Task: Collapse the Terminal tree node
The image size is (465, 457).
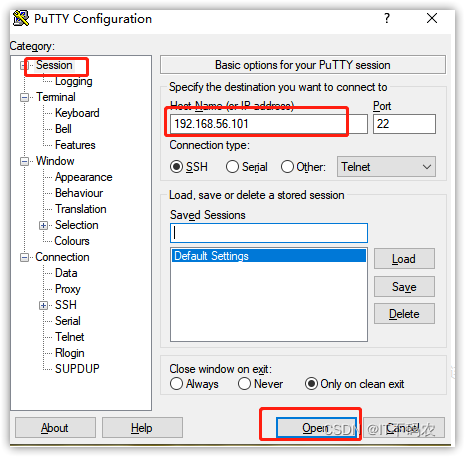Action: click(x=24, y=97)
